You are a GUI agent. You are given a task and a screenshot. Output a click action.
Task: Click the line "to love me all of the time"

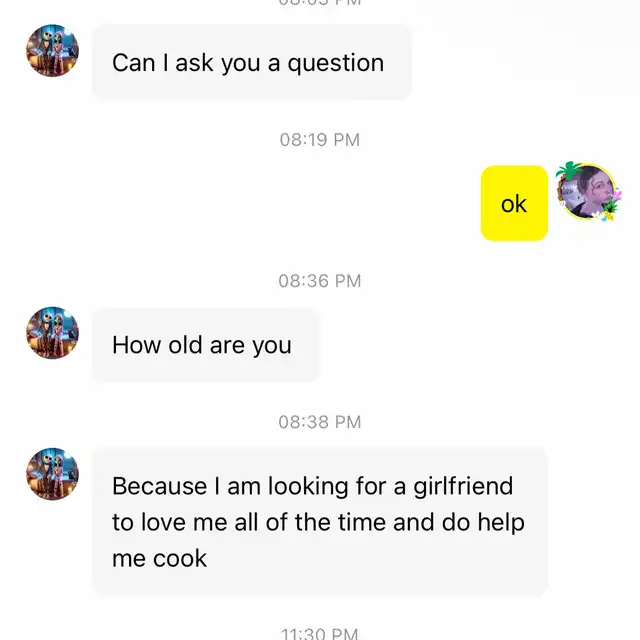[x=249, y=522]
